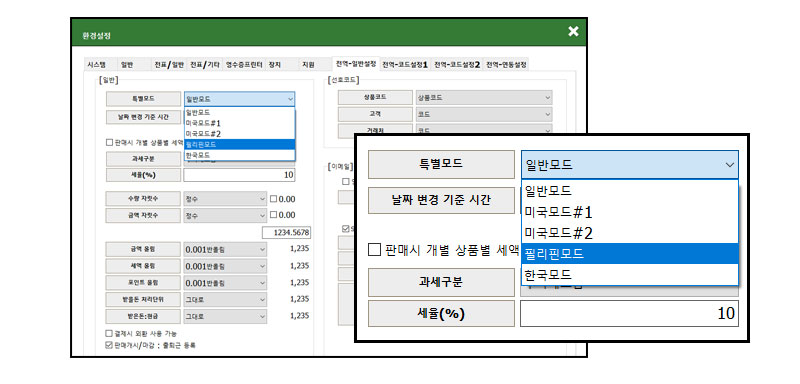This screenshot has height=384, width=800.
Task: Click the 고객 label button
Action: coord(376,114)
